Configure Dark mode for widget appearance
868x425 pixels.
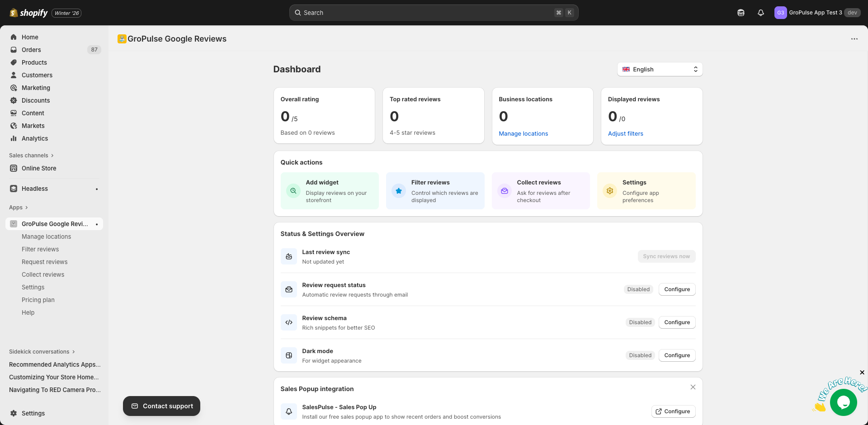(x=677, y=355)
